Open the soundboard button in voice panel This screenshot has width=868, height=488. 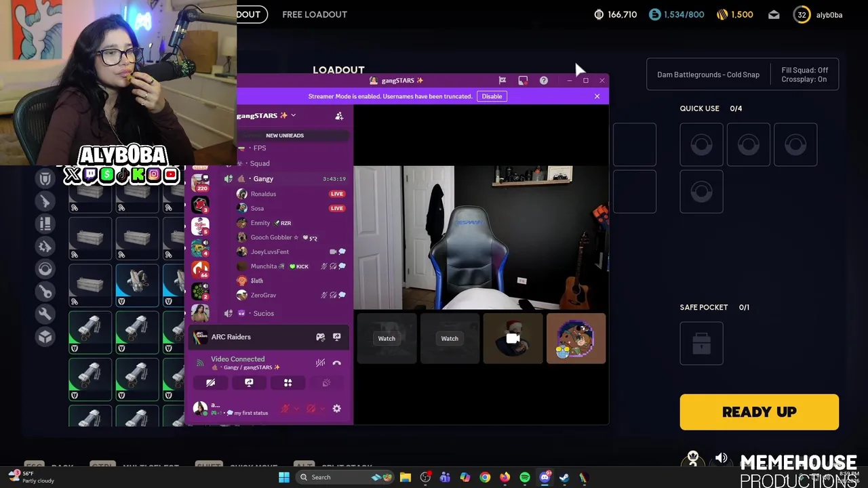pyautogui.click(x=326, y=383)
